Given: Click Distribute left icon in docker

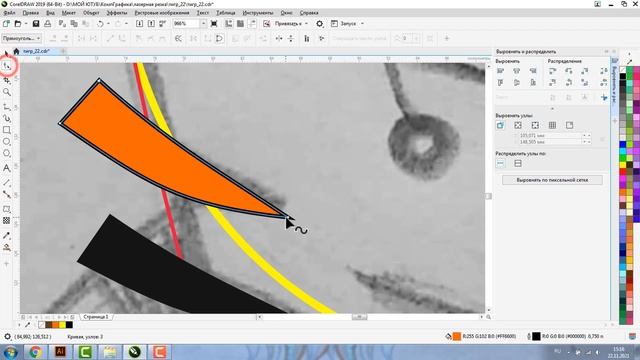Looking at the screenshot, I should pyautogui.click(x=552, y=71).
